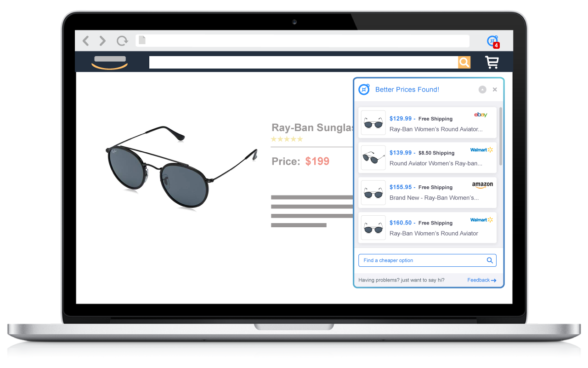
Task: Reload the page using the refresh icon
Action: coord(122,41)
